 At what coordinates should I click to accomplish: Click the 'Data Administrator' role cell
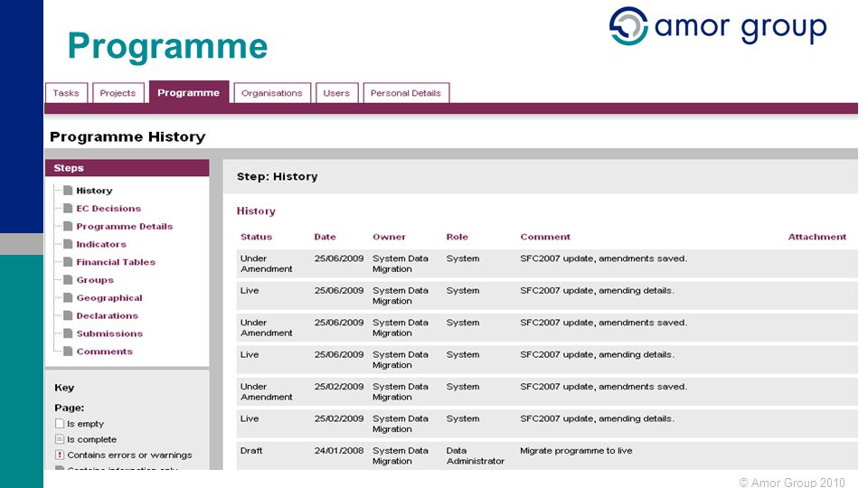[476, 455]
